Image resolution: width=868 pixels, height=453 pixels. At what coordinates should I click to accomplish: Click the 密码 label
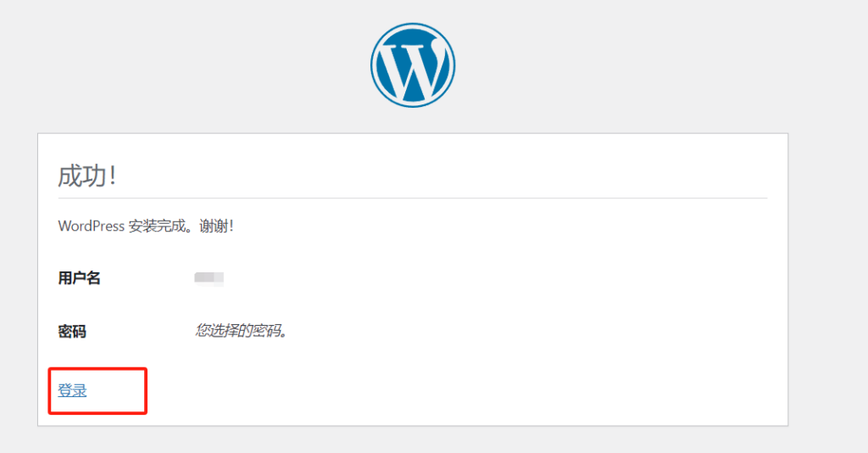72,331
